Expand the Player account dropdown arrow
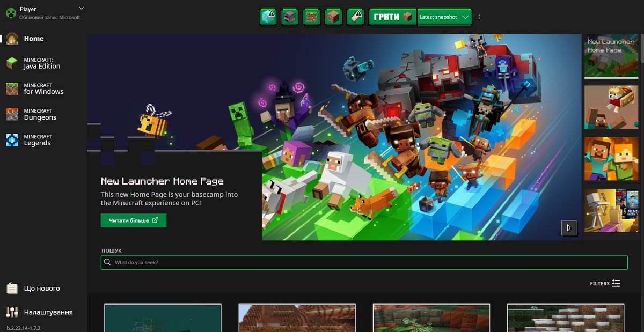Image resolution: width=644 pixels, height=332 pixels. (x=82, y=8)
